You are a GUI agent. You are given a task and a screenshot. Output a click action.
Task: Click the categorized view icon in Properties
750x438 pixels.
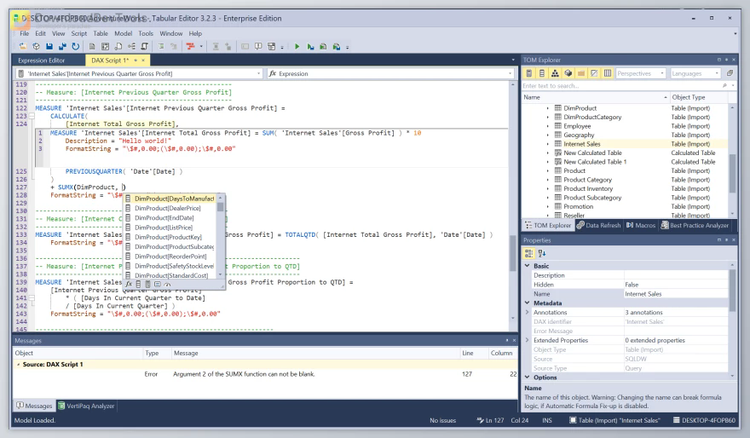pos(529,253)
